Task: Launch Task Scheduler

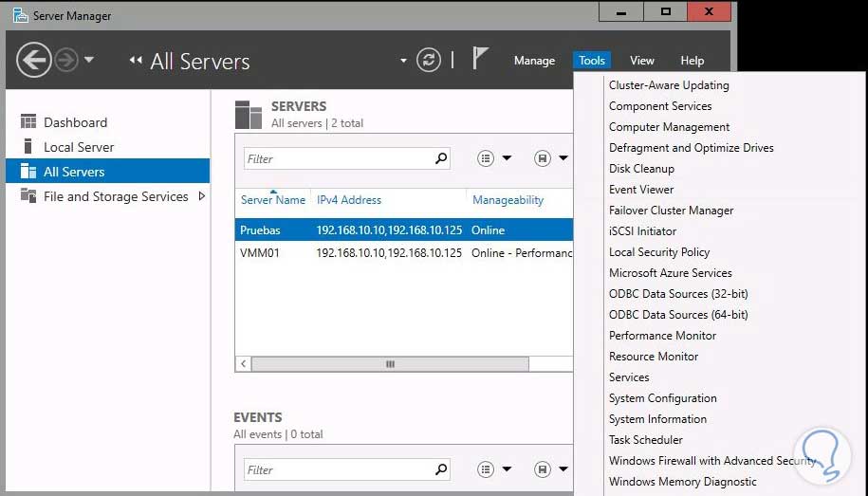Action: click(645, 439)
